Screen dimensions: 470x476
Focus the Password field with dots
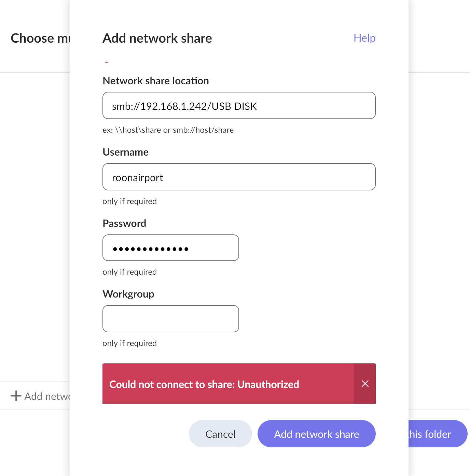pyautogui.click(x=171, y=248)
